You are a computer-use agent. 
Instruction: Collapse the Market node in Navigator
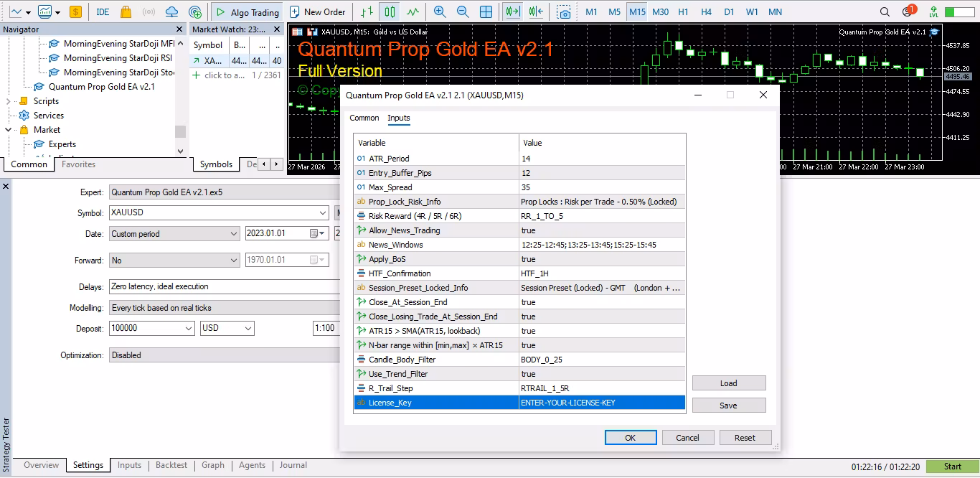[x=9, y=130]
